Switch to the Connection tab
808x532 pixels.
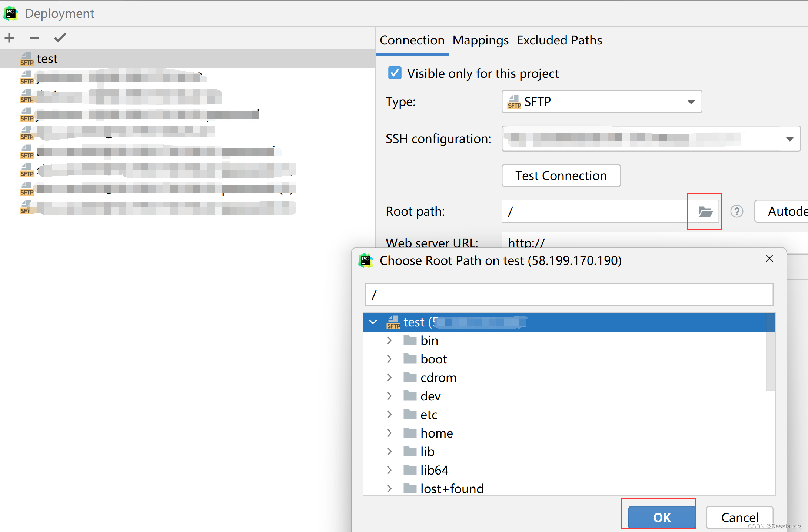pyautogui.click(x=412, y=40)
